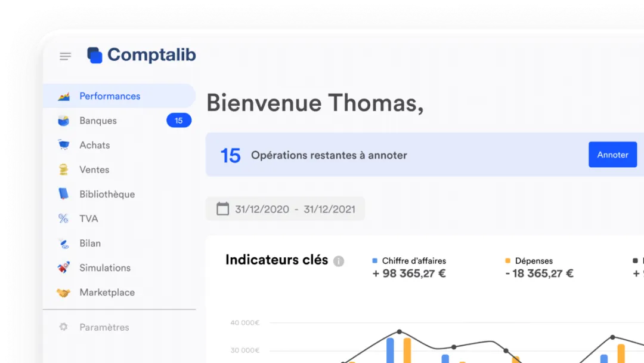Open Simulations in the sidebar
Viewport: 644px width, 363px height.
tap(119, 267)
